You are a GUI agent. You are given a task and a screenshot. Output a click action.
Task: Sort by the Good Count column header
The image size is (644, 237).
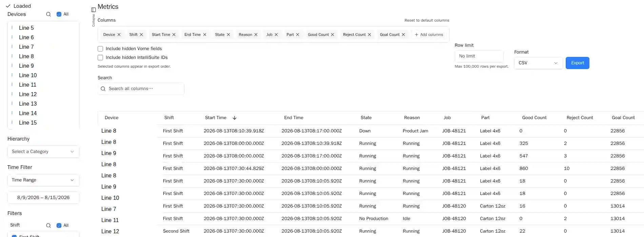534,118
